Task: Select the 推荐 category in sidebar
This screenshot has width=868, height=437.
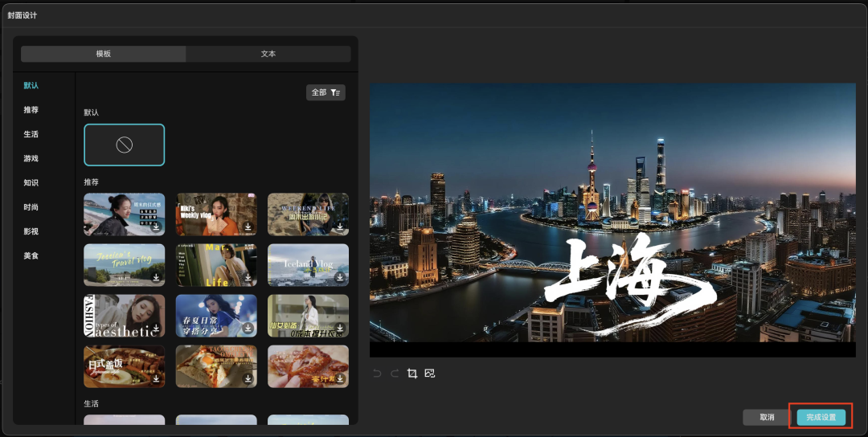Action: point(31,110)
